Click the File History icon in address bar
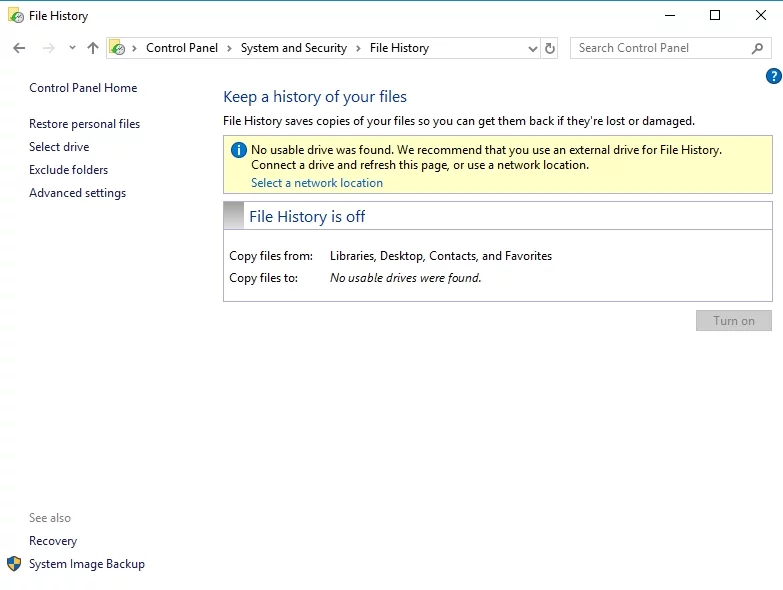Viewport: 783px width, 590px height. (x=117, y=48)
